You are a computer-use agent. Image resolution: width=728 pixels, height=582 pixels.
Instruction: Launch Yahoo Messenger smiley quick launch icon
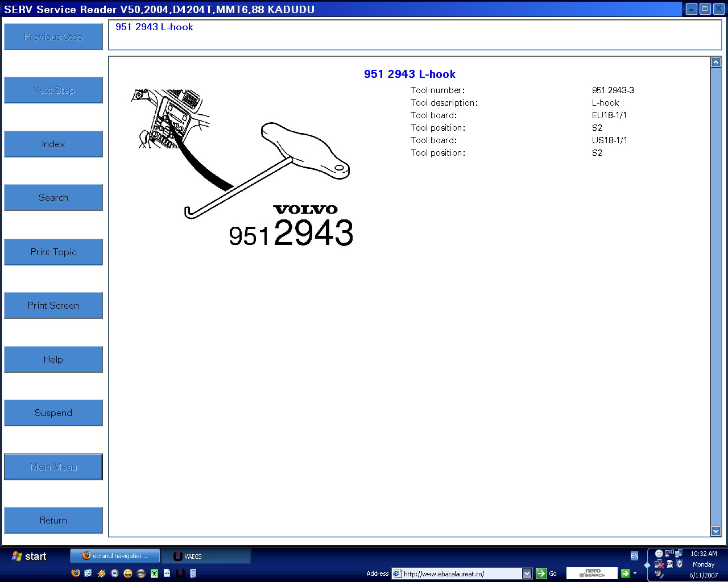[128, 573]
